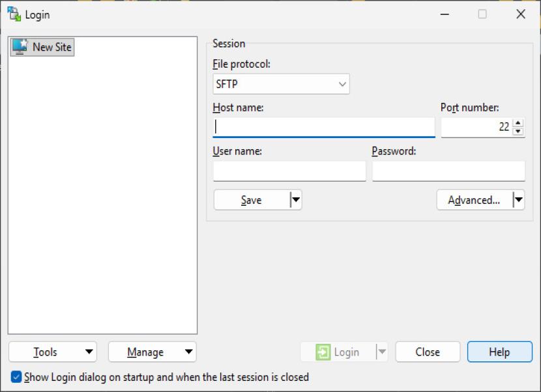541x392 pixels.
Task: Uncheck Show Login dialog on startup
Action: (16, 377)
